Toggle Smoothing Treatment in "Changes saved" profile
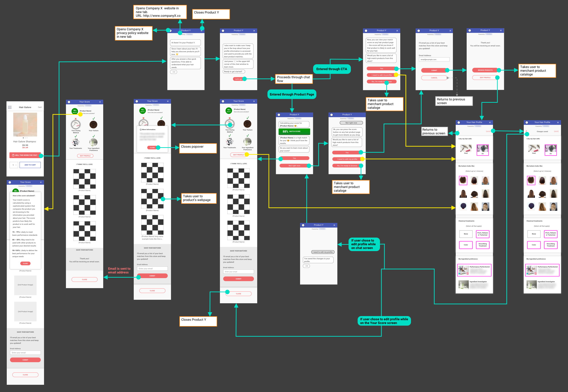 click(x=551, y=245)
